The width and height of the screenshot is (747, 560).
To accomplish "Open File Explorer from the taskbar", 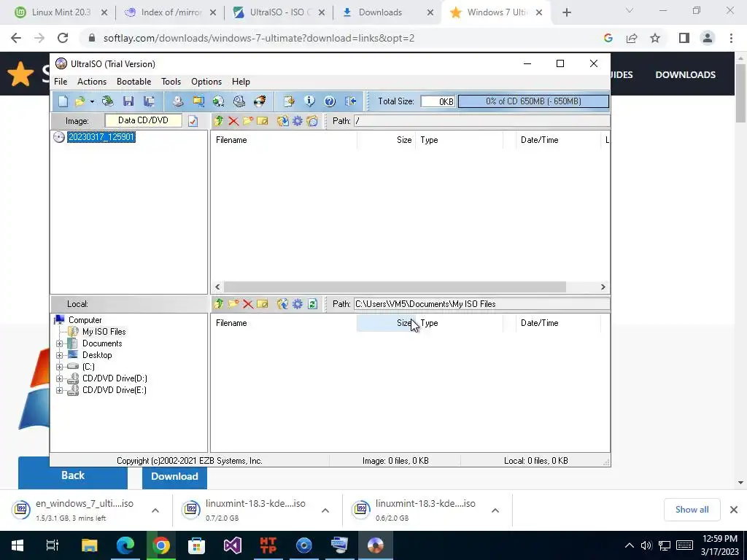I will click(89, 545).
